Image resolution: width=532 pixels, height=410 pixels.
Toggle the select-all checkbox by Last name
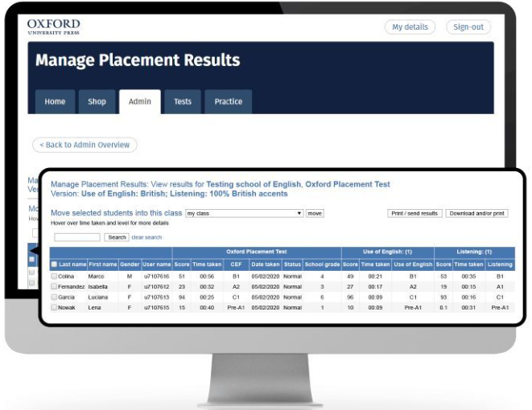pos(54,264)
